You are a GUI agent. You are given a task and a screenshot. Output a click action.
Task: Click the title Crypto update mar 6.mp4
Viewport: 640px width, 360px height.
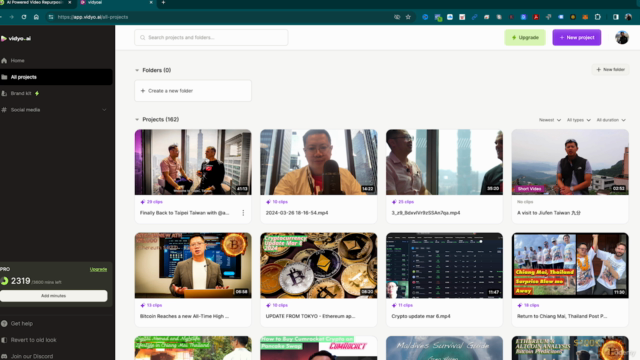pos(421,316)
